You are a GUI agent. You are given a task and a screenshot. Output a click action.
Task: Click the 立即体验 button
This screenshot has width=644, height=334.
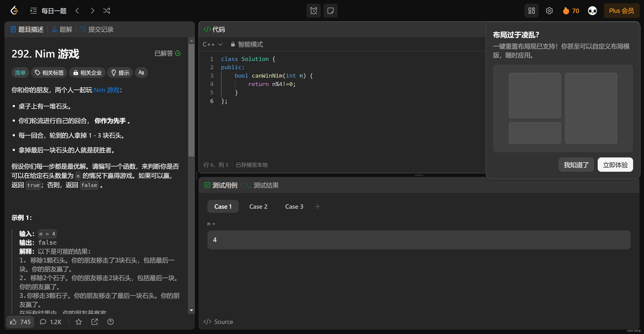tap(615, 164)
